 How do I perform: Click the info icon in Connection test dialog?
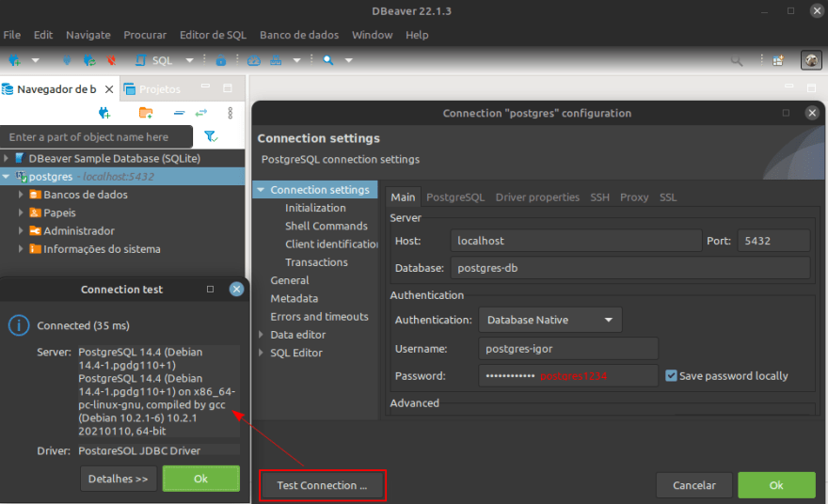coord(19,325)
